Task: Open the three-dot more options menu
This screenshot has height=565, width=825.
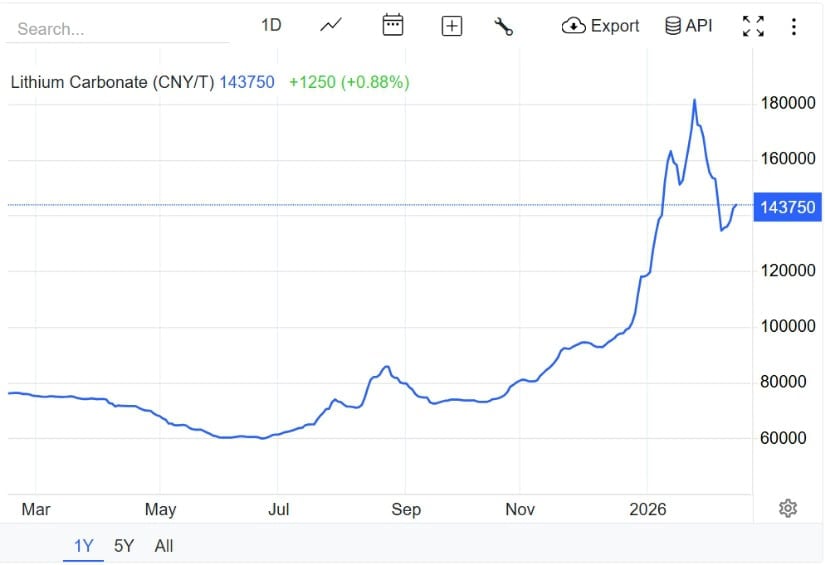Action: pos(794,27)
